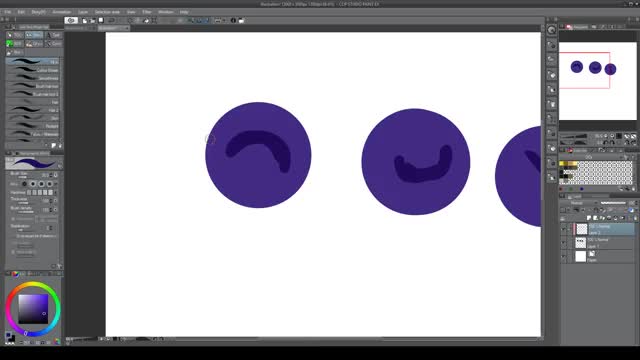Click the Fill paint-bucket icon in the command bar
This screenshot has width=640, height=360.
point(146,20)
